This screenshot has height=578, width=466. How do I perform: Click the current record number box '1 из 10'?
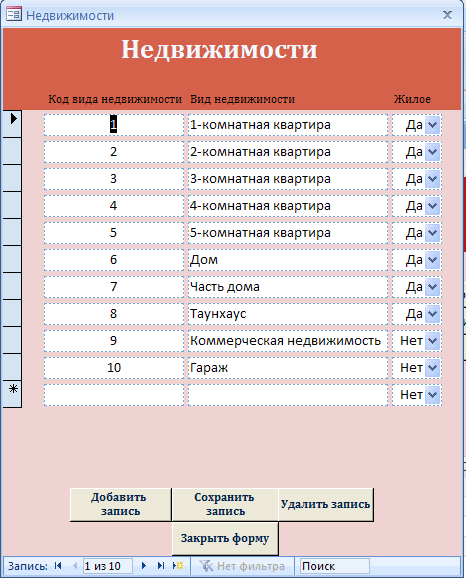tap(107, 566)
